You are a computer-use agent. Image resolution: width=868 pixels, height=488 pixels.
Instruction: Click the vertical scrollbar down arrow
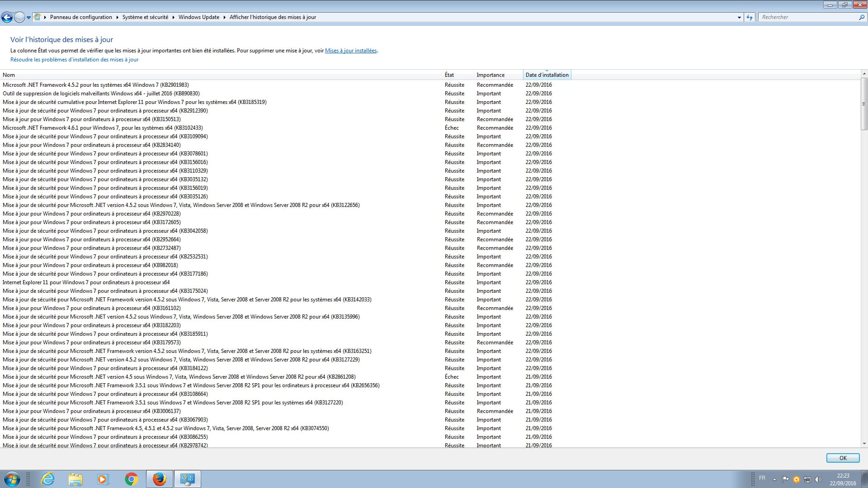[864, 444]
